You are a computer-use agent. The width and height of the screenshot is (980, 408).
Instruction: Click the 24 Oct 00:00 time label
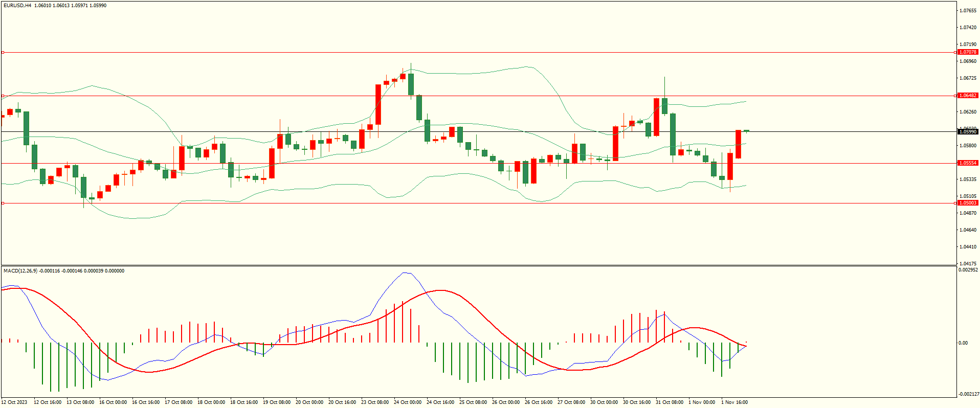[x=408, y=402]
